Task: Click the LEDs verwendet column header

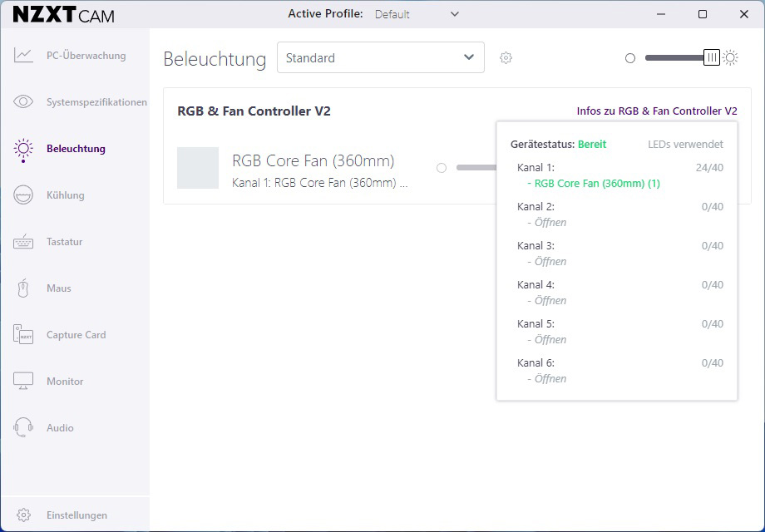Action: [685, 145]
